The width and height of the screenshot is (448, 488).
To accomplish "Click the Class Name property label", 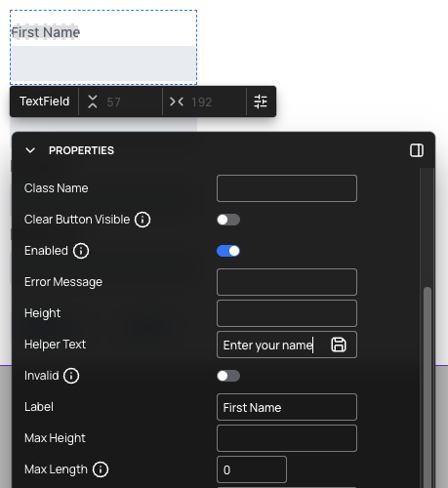I will [x=56, y=188].
